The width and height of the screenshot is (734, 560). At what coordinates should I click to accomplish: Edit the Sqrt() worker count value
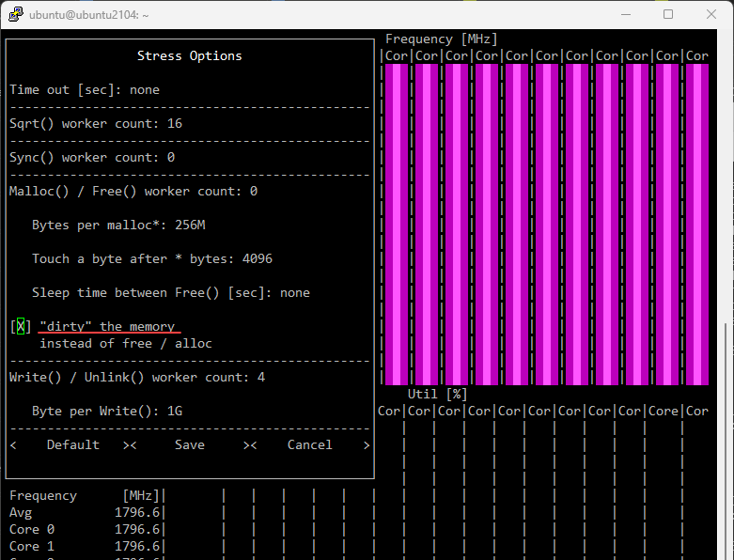point(174,124)
